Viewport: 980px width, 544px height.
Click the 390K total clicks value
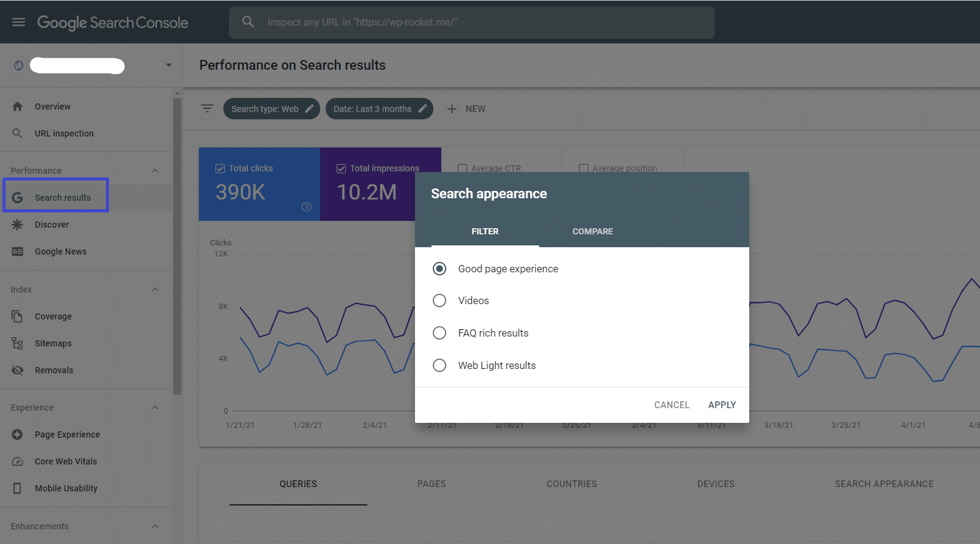pos(241,192)
